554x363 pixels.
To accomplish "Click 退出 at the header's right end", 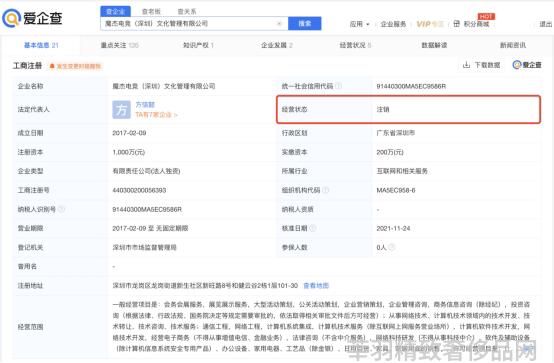I will click(546, 24).
